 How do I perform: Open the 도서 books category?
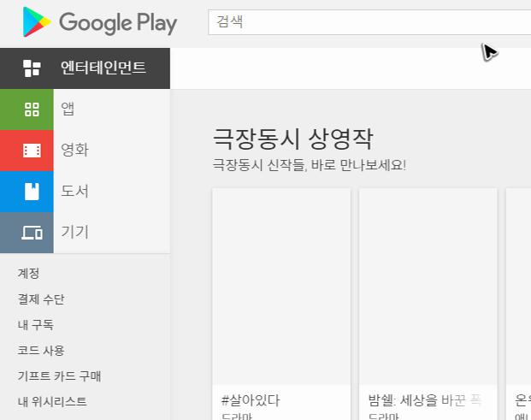75,191
